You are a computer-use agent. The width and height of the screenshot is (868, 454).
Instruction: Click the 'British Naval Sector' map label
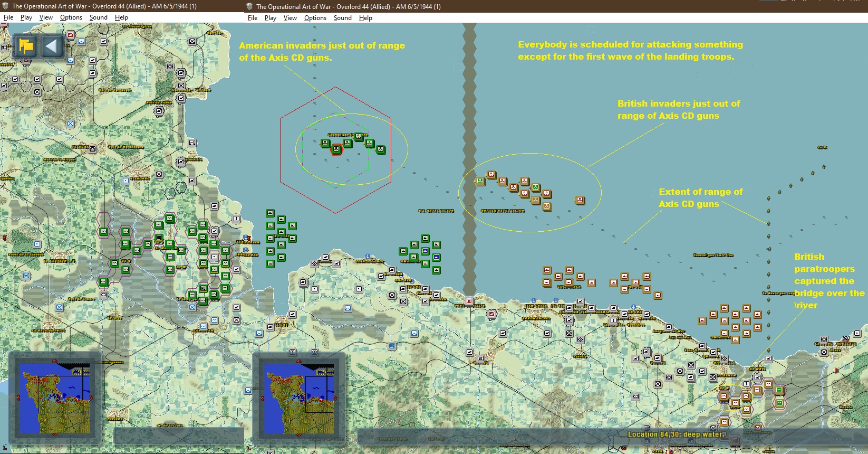click(502, 211)
